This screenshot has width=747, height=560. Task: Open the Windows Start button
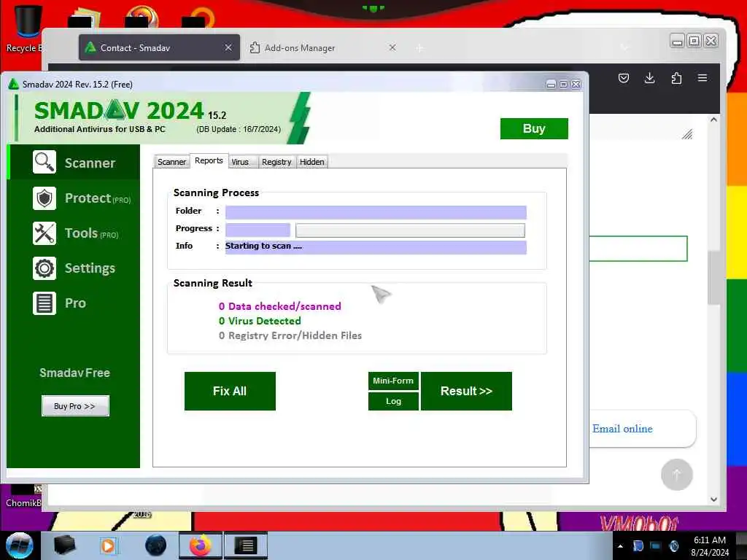(x=19, y=545)
